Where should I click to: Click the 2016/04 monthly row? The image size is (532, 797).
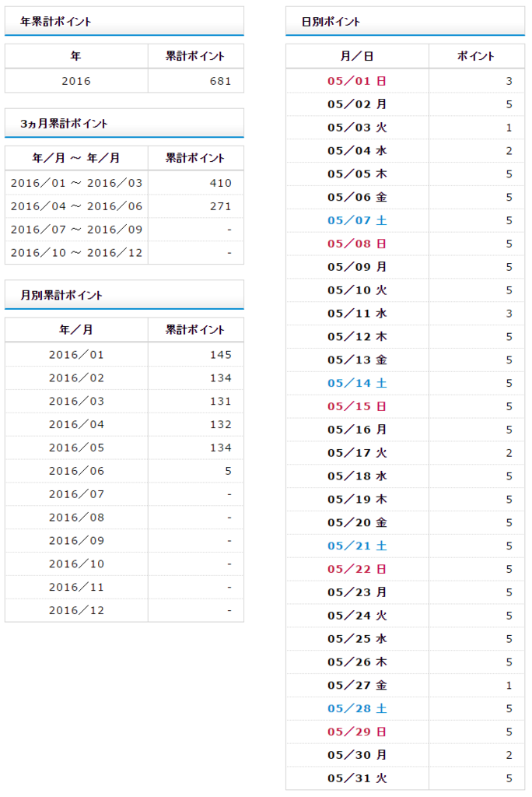tap(124, 424)
